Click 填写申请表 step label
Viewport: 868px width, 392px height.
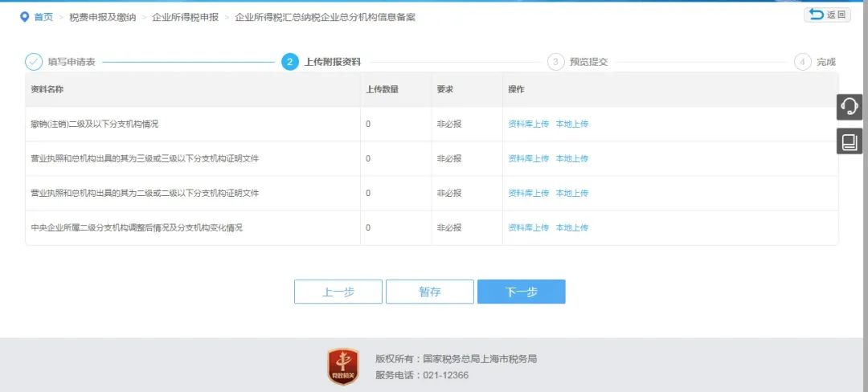[72, 62]
